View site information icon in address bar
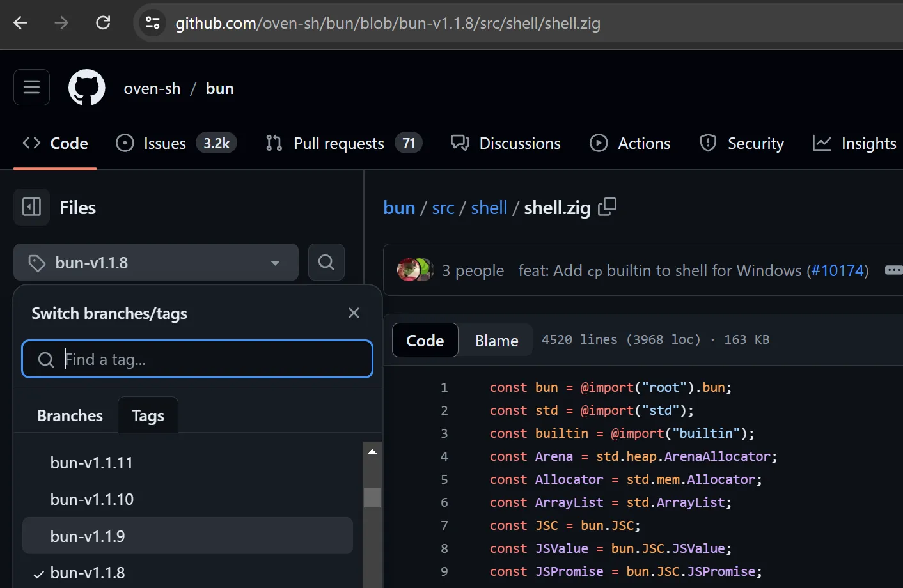Viewport: 903px width, 588px height. 152,23
